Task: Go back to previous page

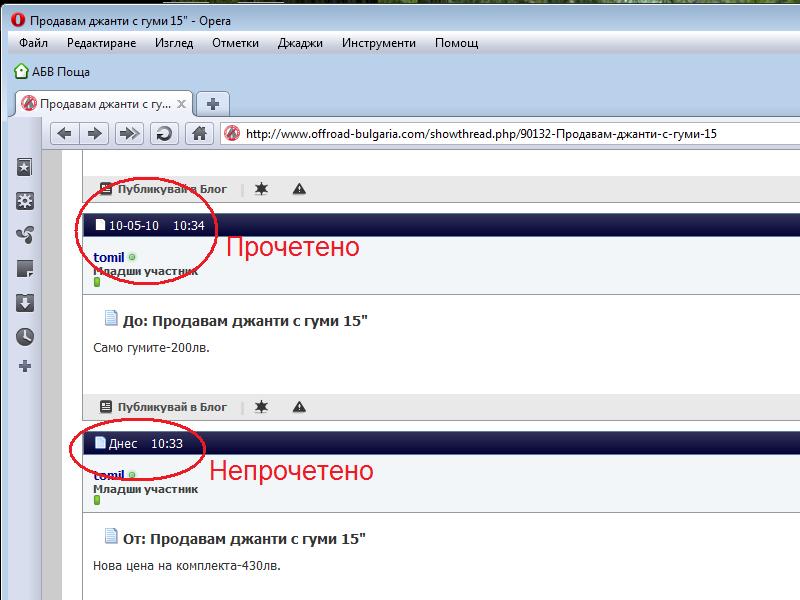Action: click(x=64, y=134)
